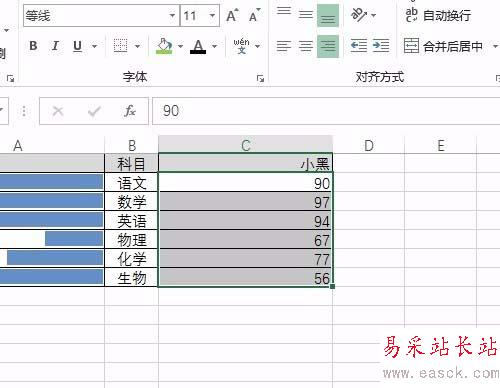Select cell with value 90
The height and width of the screenshot is (388, 500).
(246, 182)
